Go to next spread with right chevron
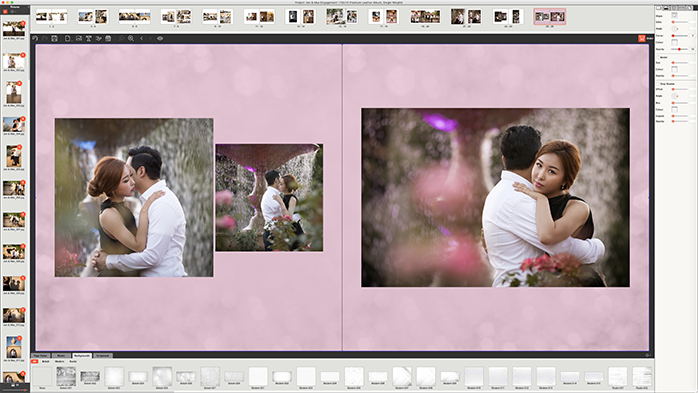 150,39
